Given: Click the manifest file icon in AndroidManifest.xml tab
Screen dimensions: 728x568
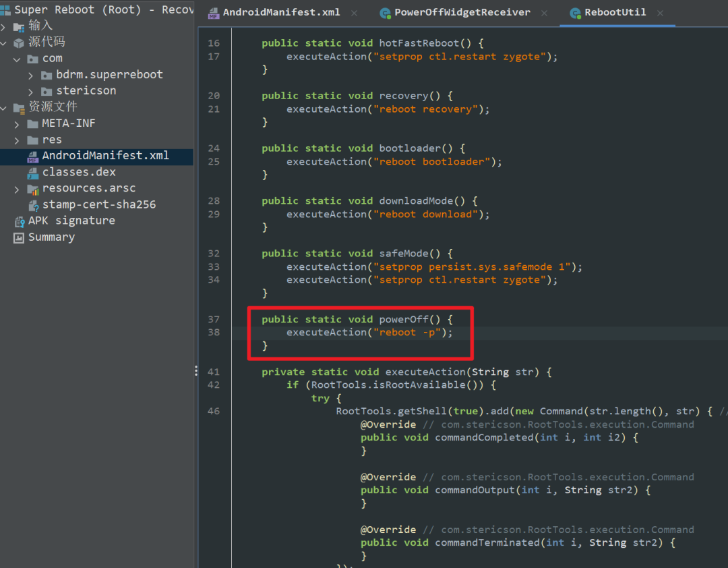Looking at the screenshot, I should point(214,13).
